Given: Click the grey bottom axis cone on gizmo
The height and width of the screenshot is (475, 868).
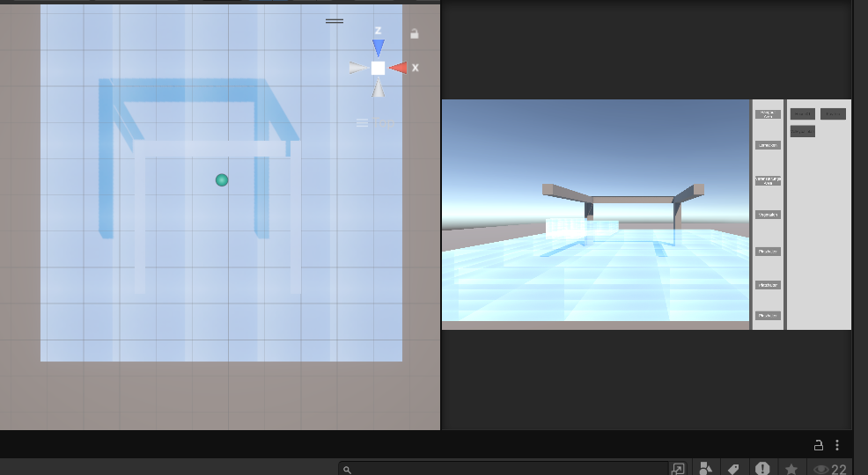Looking at the screenshot, I should pos(378,88).
